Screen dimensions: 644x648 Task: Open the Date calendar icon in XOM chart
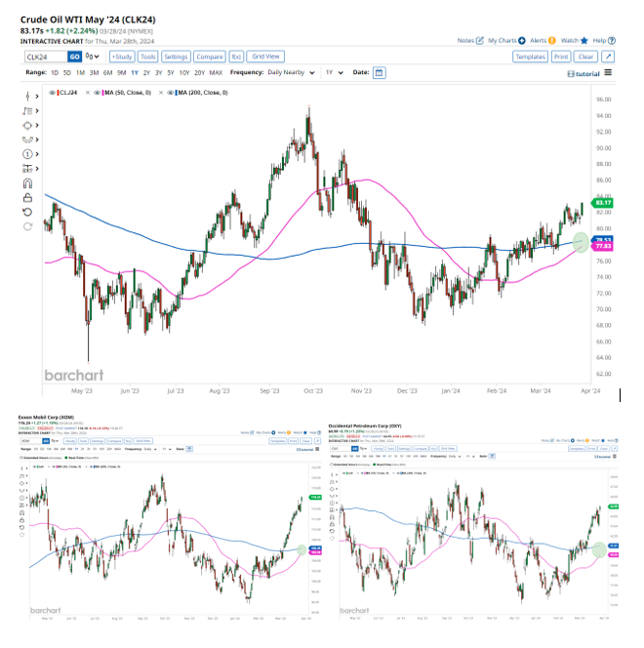click(x=189, y=449)
